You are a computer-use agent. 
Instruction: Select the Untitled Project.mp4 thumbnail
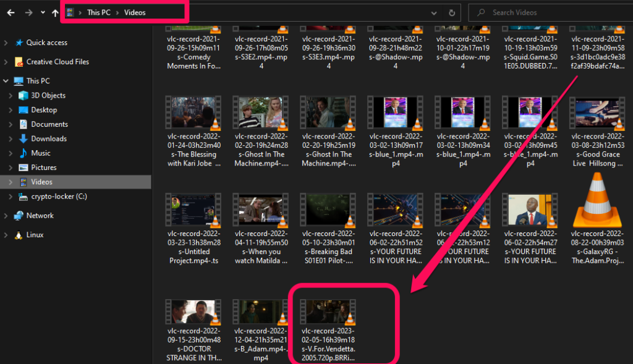click(193, 210)
